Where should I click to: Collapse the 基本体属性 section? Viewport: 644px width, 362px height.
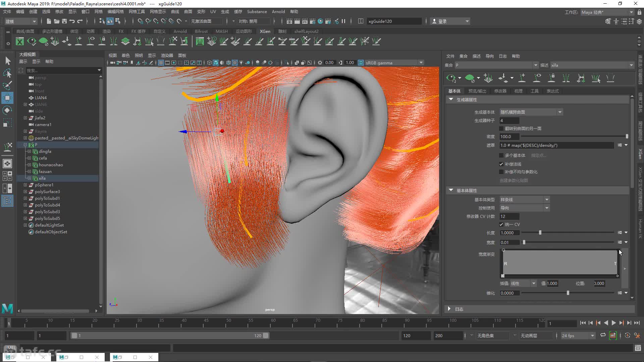point(451,190)
